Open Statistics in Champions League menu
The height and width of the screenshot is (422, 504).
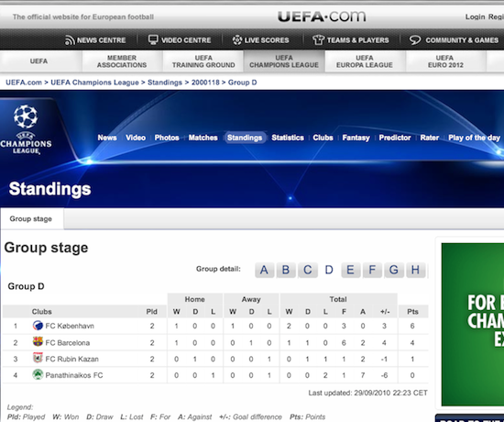click(x=288, y=138)
